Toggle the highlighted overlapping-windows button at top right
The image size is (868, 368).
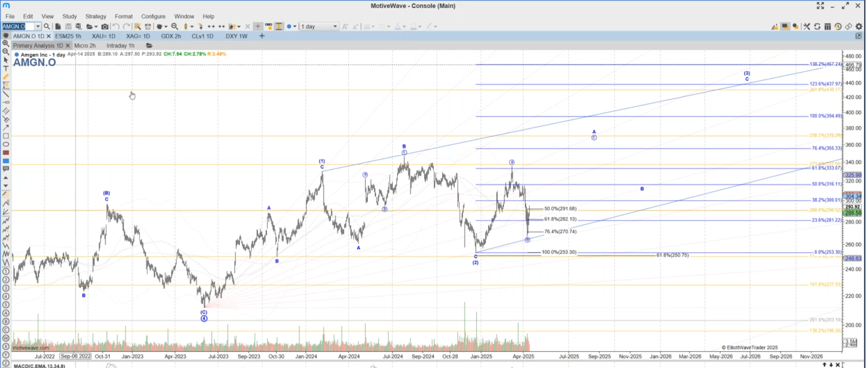tap(785, 27)
